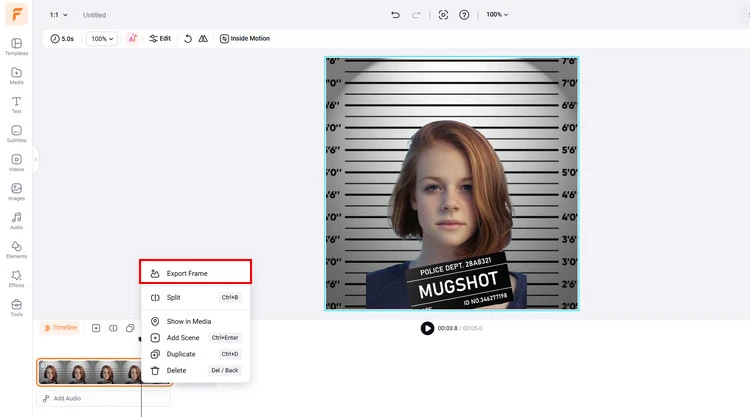
Task: Select the mugshot image on canvas
Action: (x=452, y=184)
